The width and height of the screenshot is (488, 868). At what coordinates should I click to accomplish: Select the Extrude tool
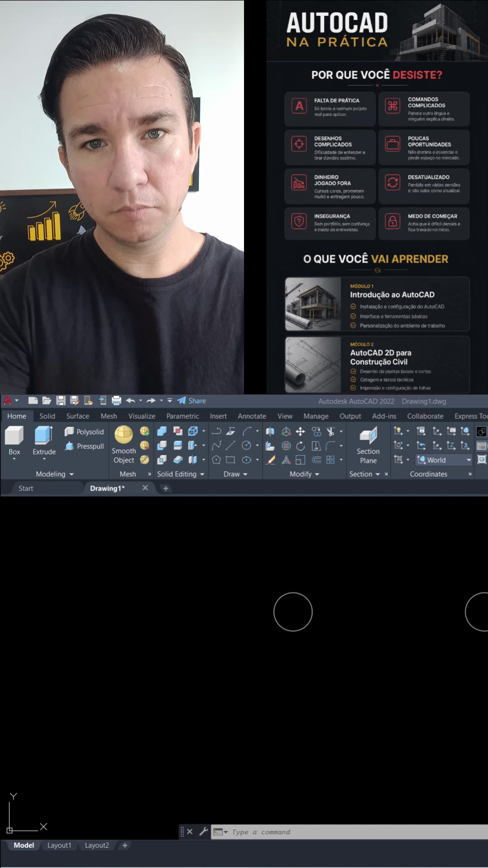pos(44,440)
